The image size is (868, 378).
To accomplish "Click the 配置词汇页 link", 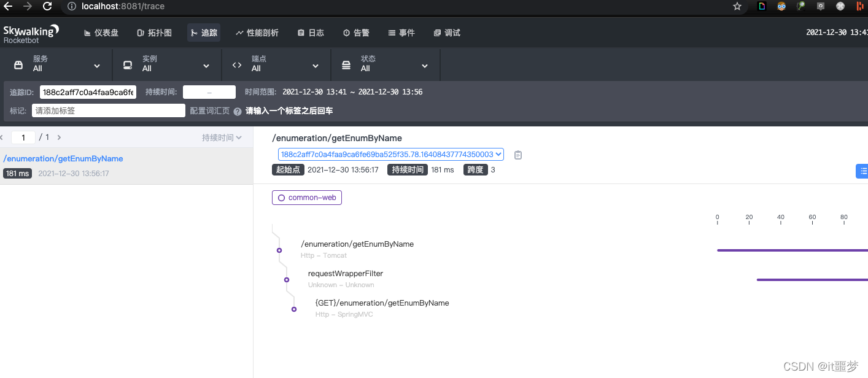I will [209, 111].
